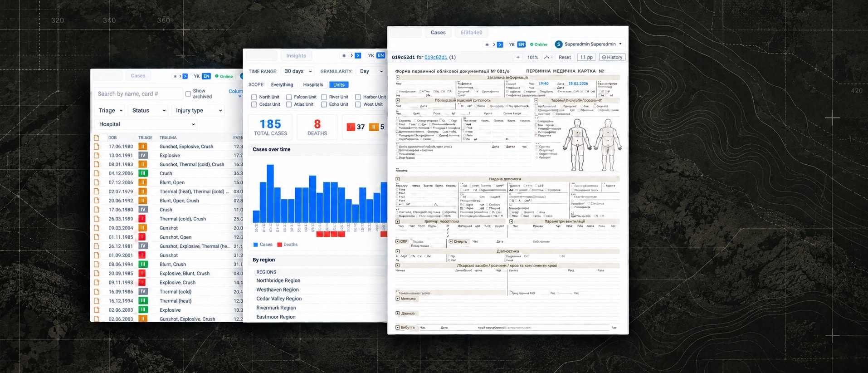868x373 pixels.
Task: Click the red triage I count badge in Insights
Action: point(351,127)
